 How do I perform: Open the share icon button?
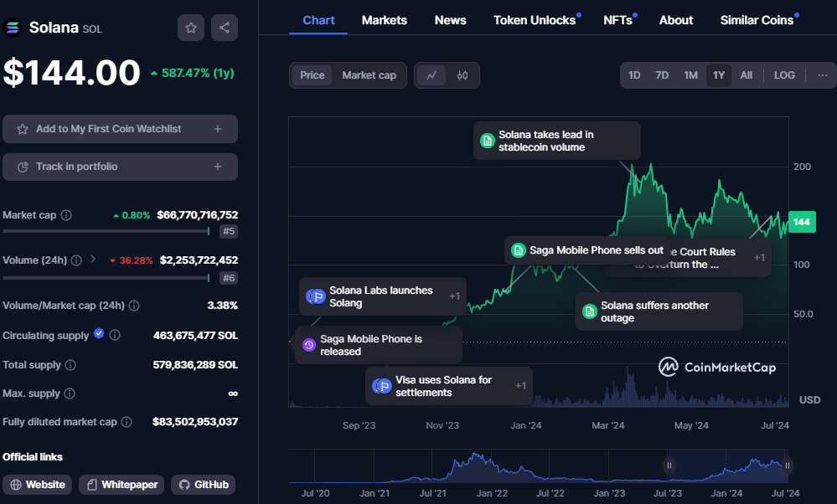click(x=225, y=28)
